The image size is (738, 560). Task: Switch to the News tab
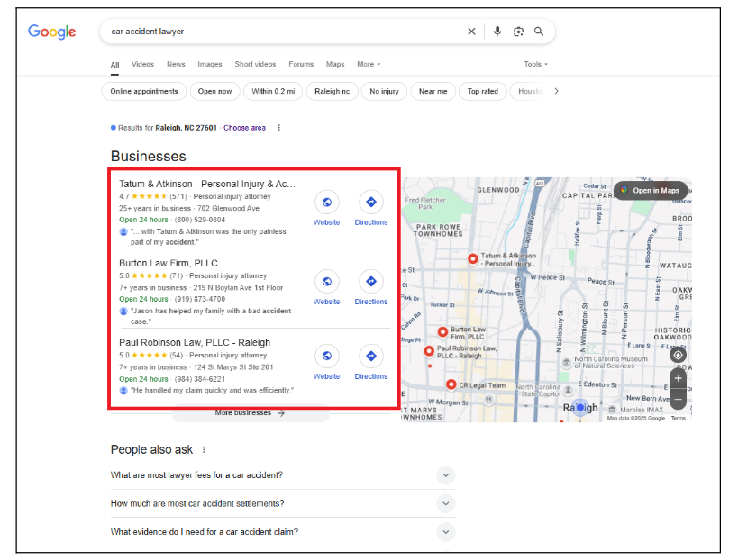[x=176, y=65]
